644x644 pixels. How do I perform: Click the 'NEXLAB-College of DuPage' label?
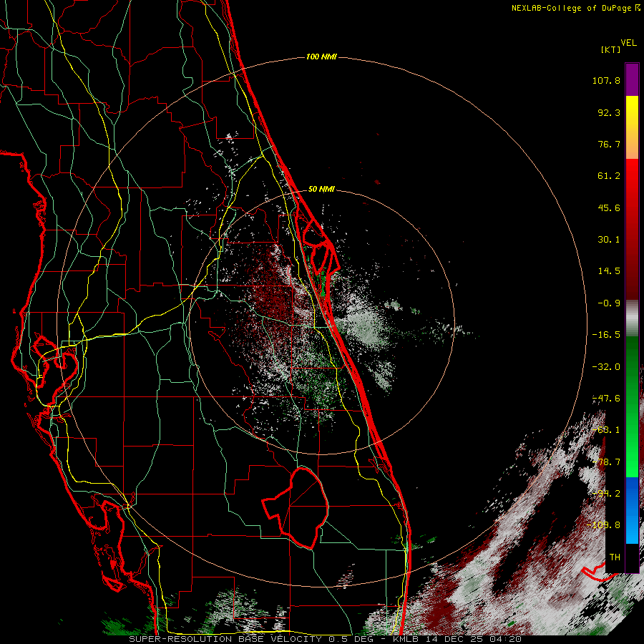(572, 8)
